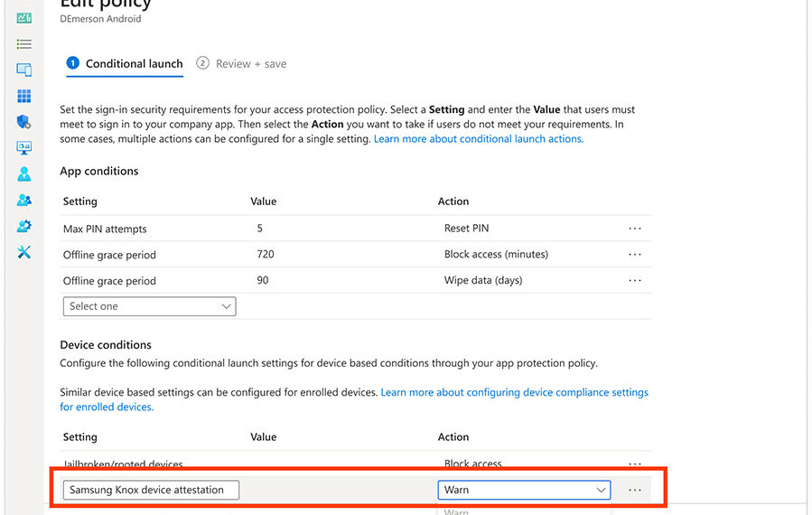812x515 pixels.
Task: Open Reports monitor icon in sidebar
Action: [23, 147]
